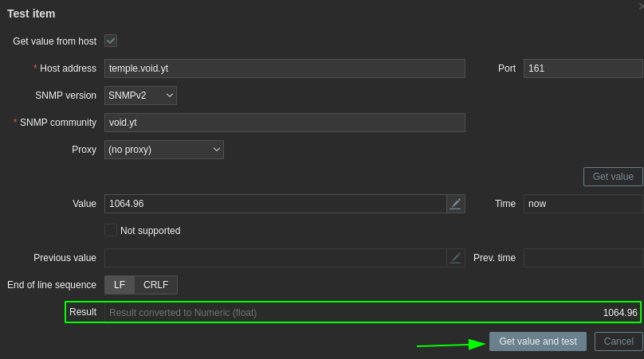The image size is (644, 359).
Task: Uncheck the Get value from host checkbox
Action: click(111, 41)
